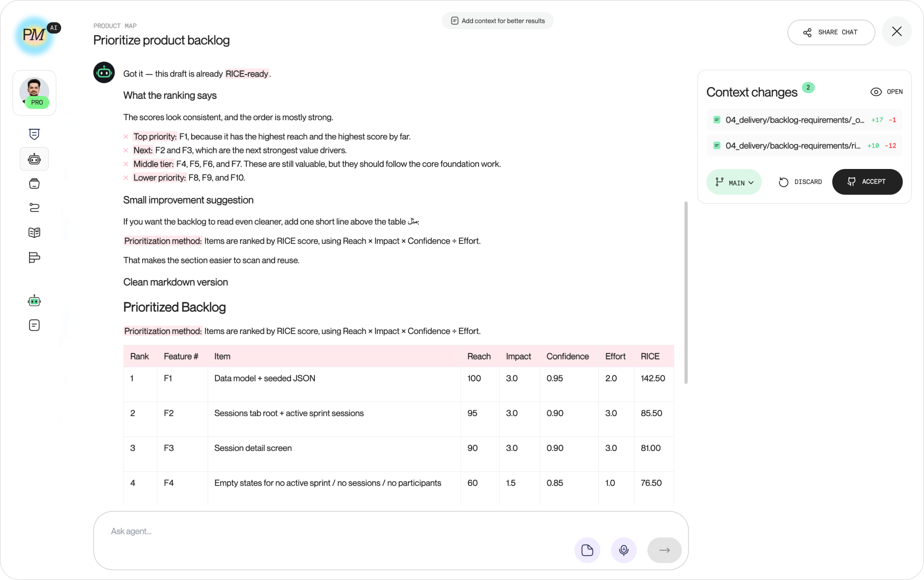Click the Share Chat button

point(831,32)
